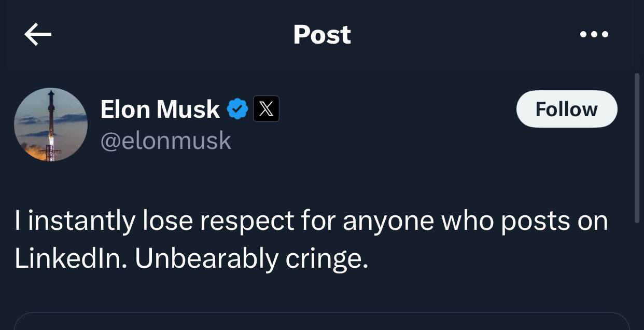Click the post text starting 'I instantly lose'

pos(311,222)
